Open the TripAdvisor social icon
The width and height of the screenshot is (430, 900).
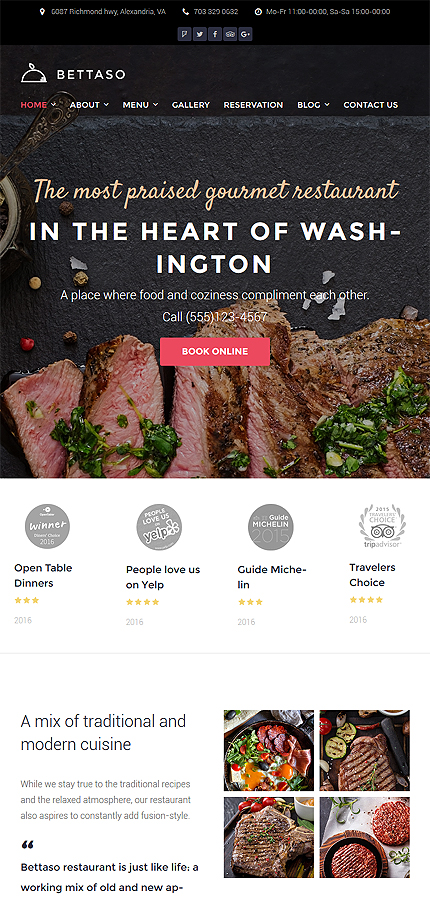tap(230, 34)
